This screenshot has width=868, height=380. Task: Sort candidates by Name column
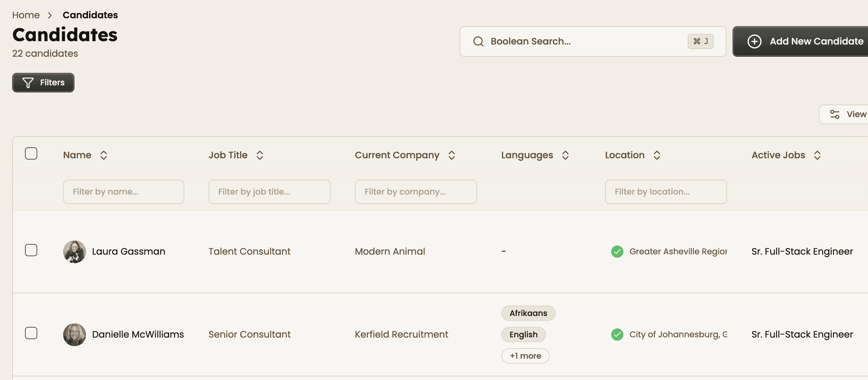pos(103,155)
